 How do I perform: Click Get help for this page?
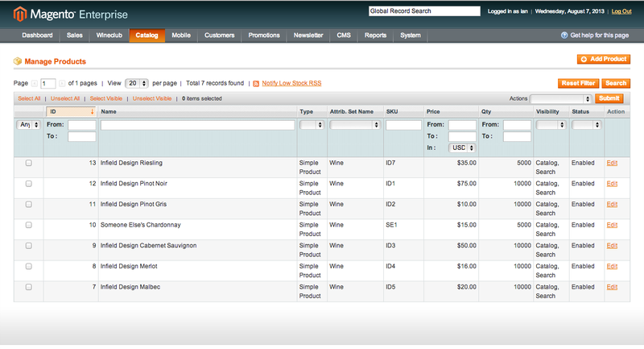(x=599, y=35)
